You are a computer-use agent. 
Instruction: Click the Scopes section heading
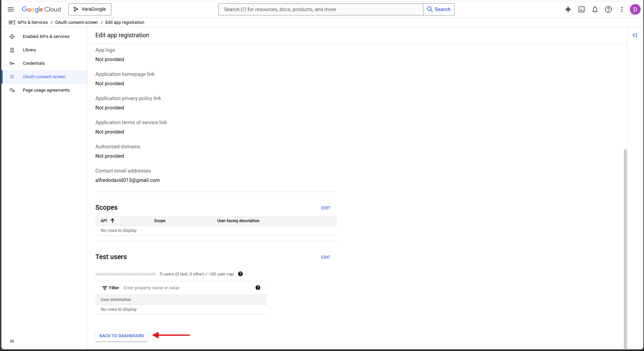pyautogui.click(x=106, y=207)
